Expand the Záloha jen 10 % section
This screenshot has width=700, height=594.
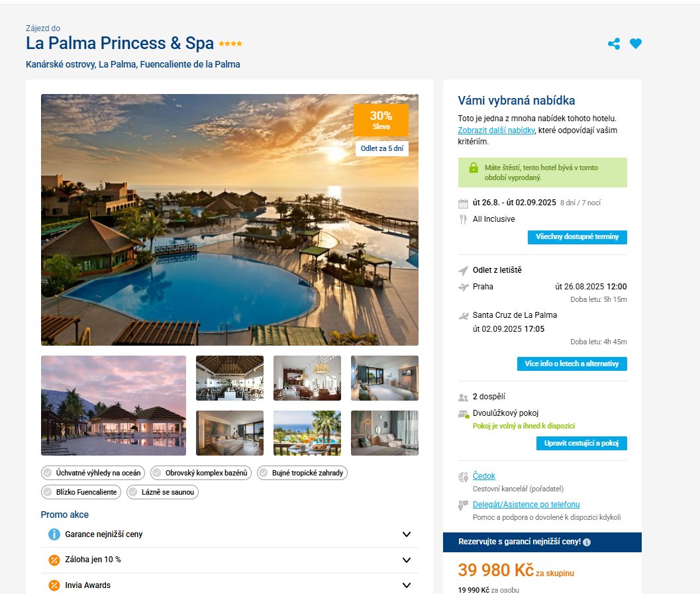(229, 560)
